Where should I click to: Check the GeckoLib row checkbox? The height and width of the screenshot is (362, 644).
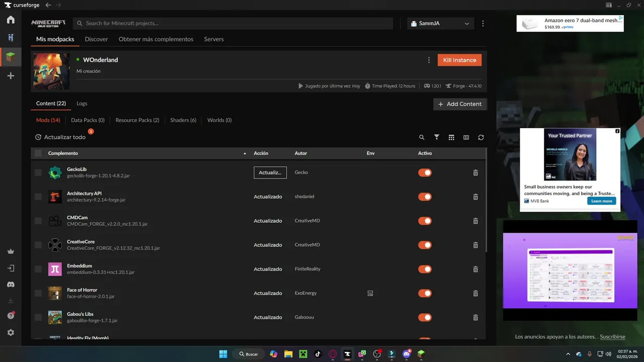[x=38, y=172]
